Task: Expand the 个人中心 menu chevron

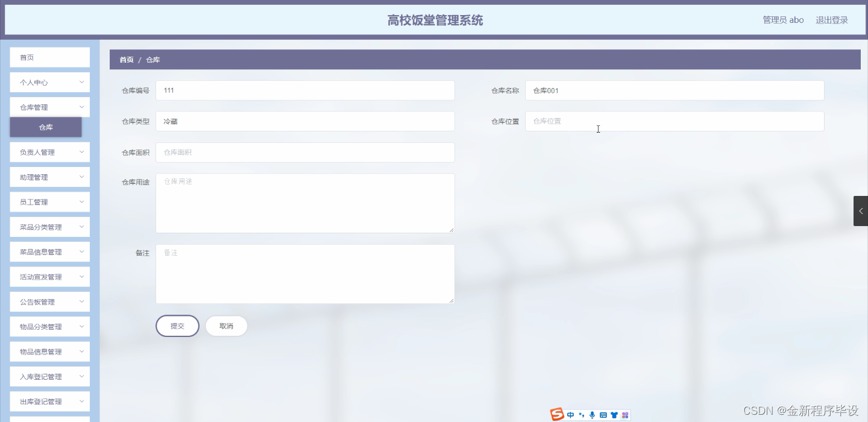Action: coord(81,82)
